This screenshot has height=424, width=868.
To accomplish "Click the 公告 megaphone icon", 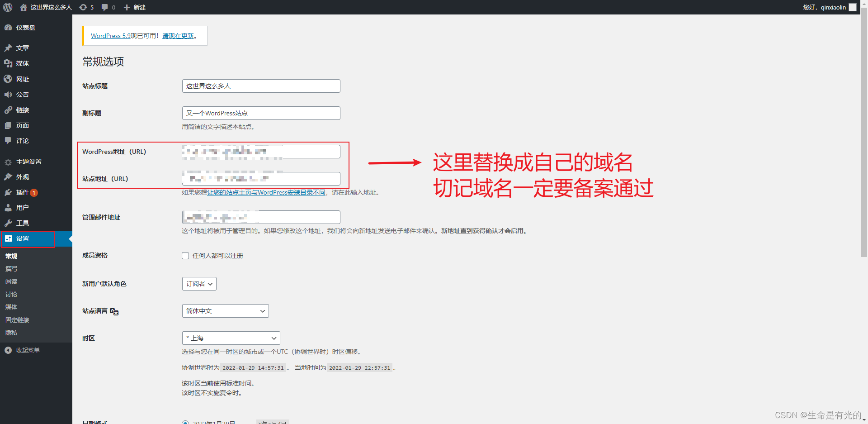I will [x=8, y=95].
